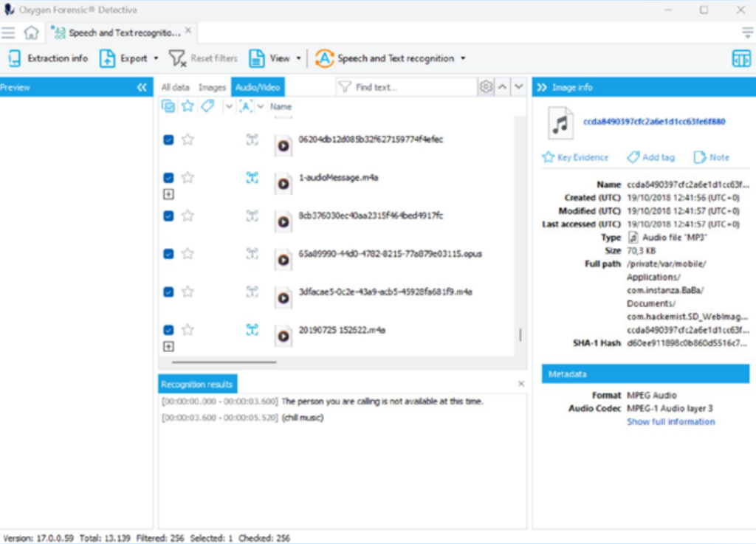Toggle the 3dfacae5 m4a file checkbox
Screen dimensions: 756x544
tap(168, 292)
